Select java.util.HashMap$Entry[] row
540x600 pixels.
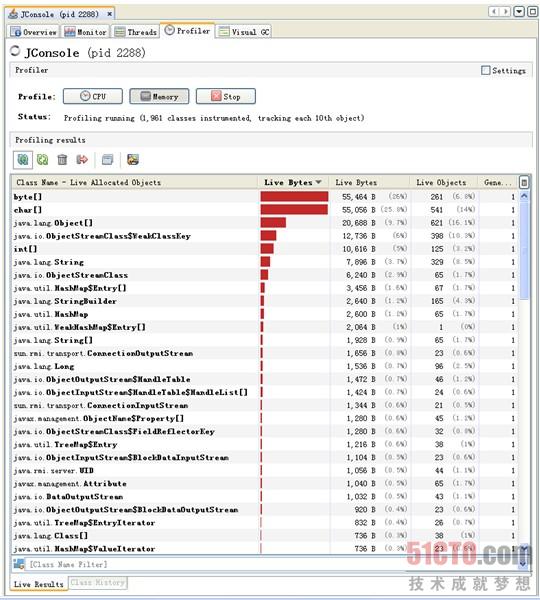click(265, 288)
